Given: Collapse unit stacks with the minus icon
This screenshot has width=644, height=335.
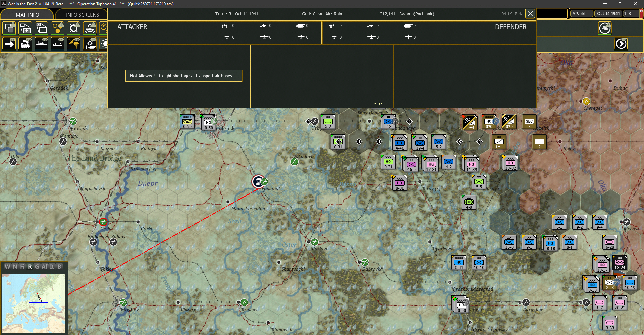Looking at the screenshot, I should coord(41,28).
